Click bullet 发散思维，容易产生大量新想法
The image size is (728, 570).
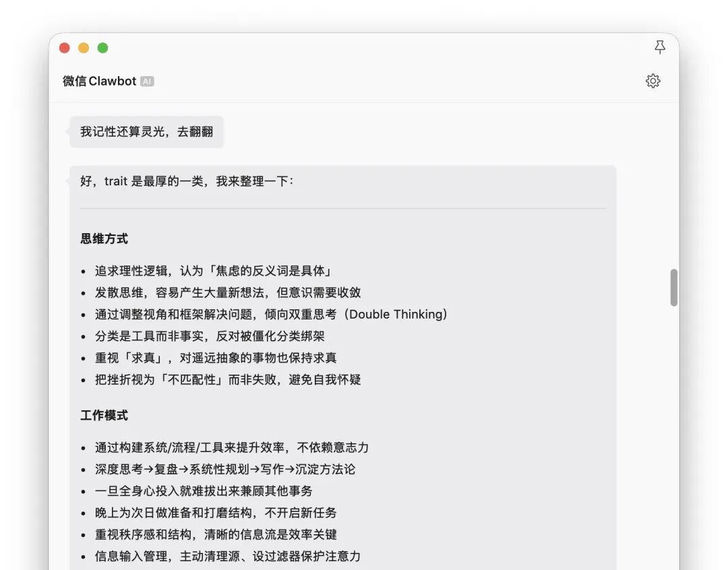pyautogui.click(x=228, y=292)
